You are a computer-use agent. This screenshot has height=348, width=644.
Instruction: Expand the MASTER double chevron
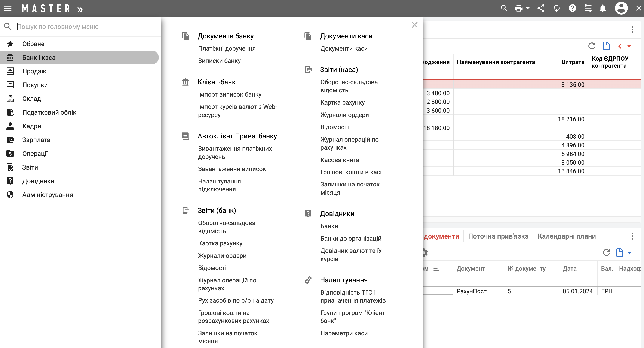tap(80, 9)
